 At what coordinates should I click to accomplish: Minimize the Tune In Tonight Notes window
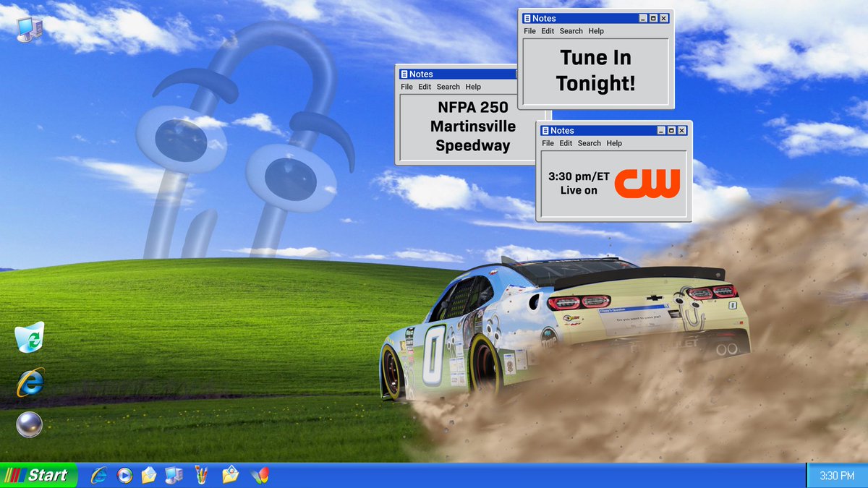642,18
